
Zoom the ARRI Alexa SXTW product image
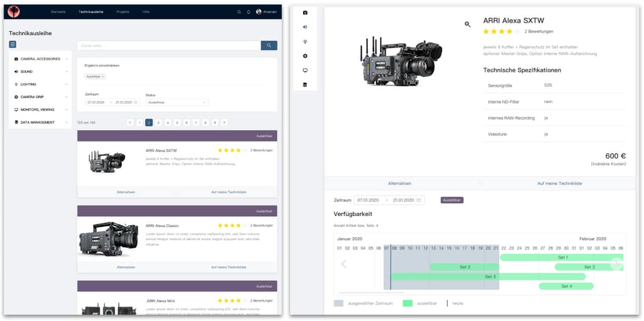(x=467, y=24)
